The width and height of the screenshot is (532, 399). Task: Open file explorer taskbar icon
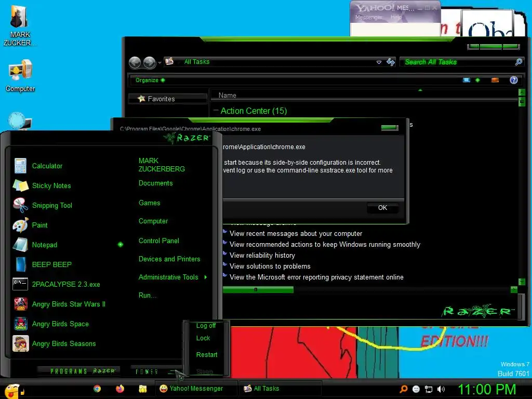[x=142, y=389]
